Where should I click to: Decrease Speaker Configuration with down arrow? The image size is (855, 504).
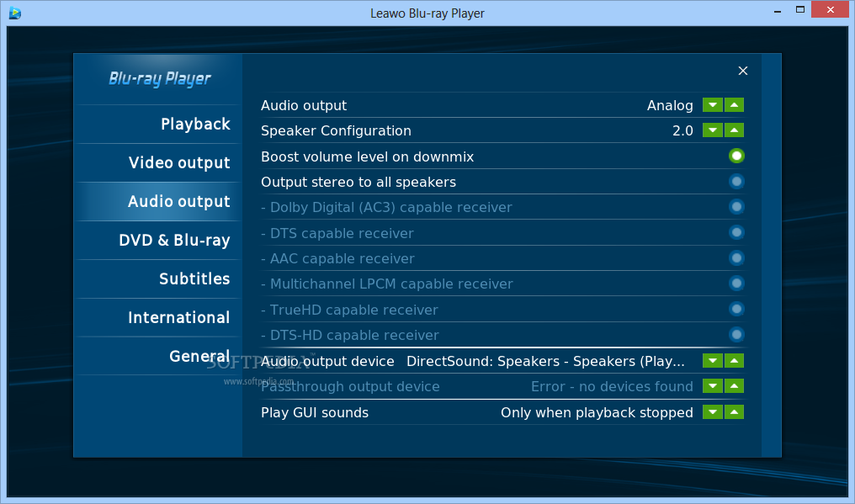(712, 130)
